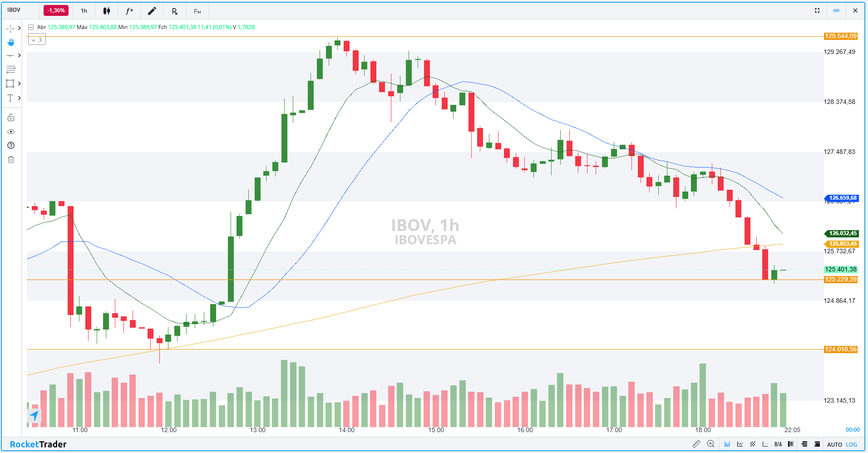Open the collapsed indicators dropdown labeled 3

tap(37, 40)
